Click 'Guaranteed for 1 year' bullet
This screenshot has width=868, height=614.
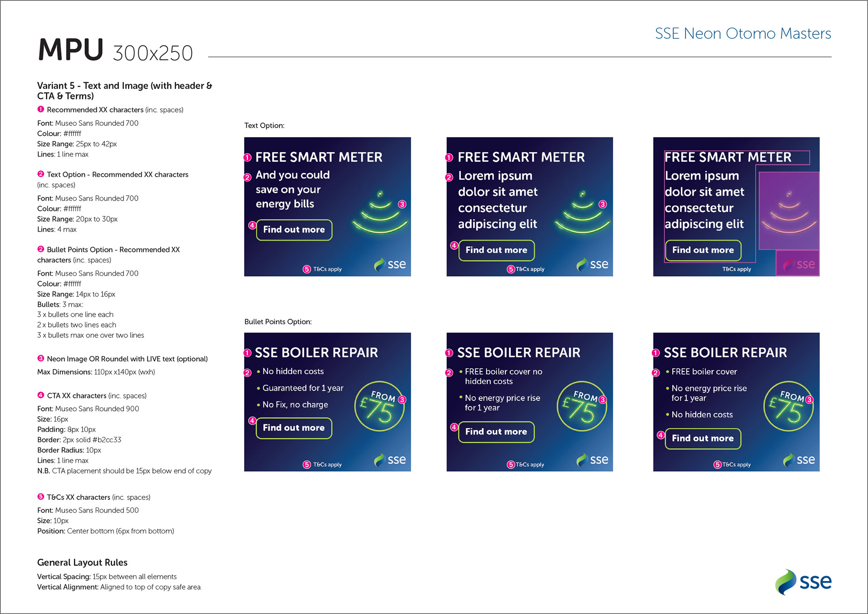pyautogui.click(x=300, y=388)
